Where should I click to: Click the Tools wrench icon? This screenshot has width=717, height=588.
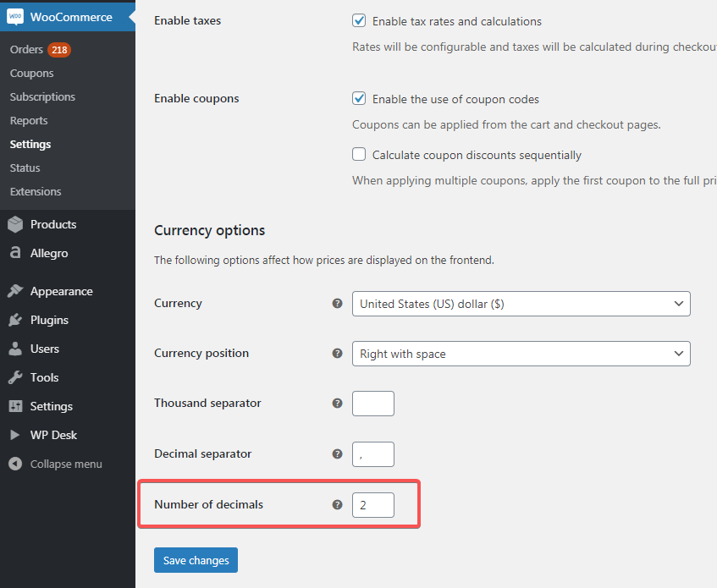point(15,377)
